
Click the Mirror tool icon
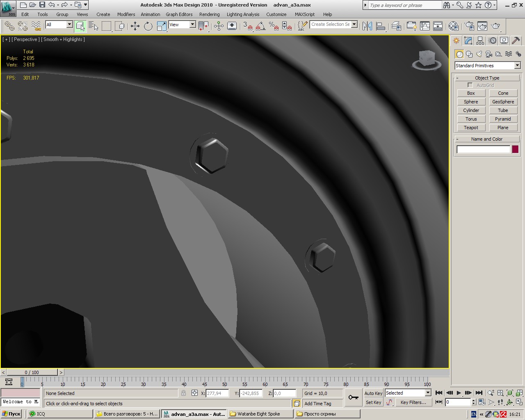(367, 26)
